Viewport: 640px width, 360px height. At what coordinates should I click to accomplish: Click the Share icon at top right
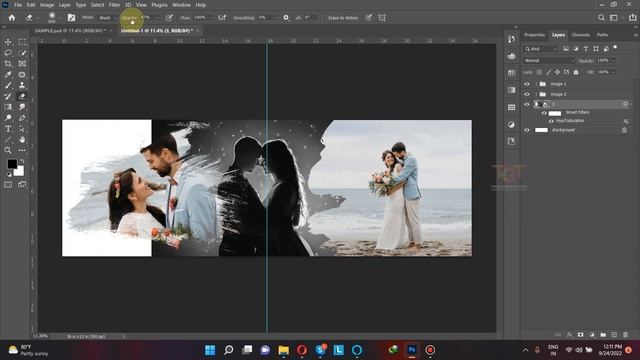(x=633, y=18)
